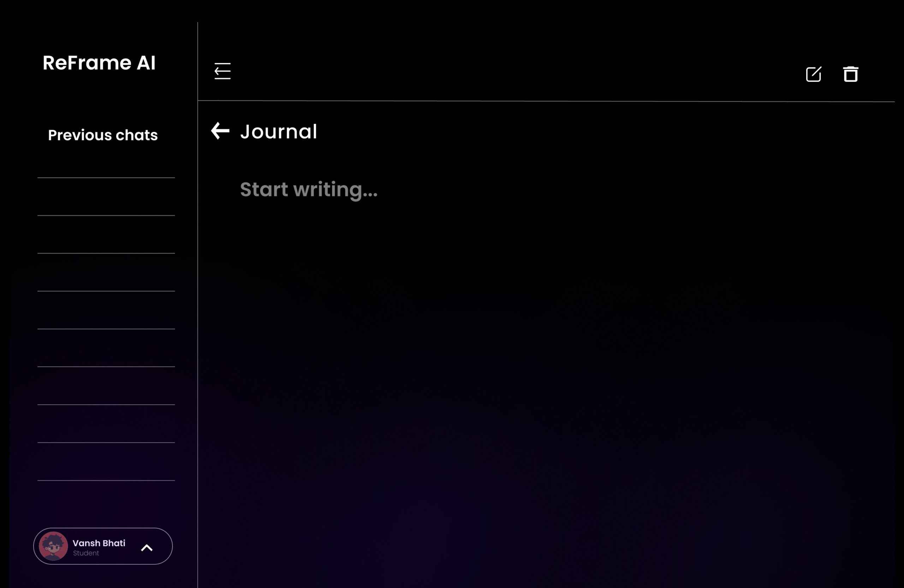Select the second empty row between chat dividers

pos(106,234)
